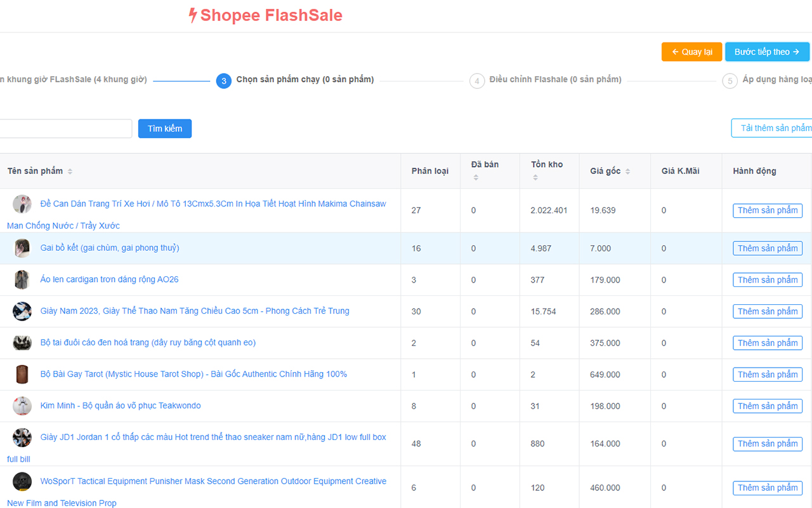Click stock value 15.754
Screen dimensions: 812x508
tap(543, 311)
